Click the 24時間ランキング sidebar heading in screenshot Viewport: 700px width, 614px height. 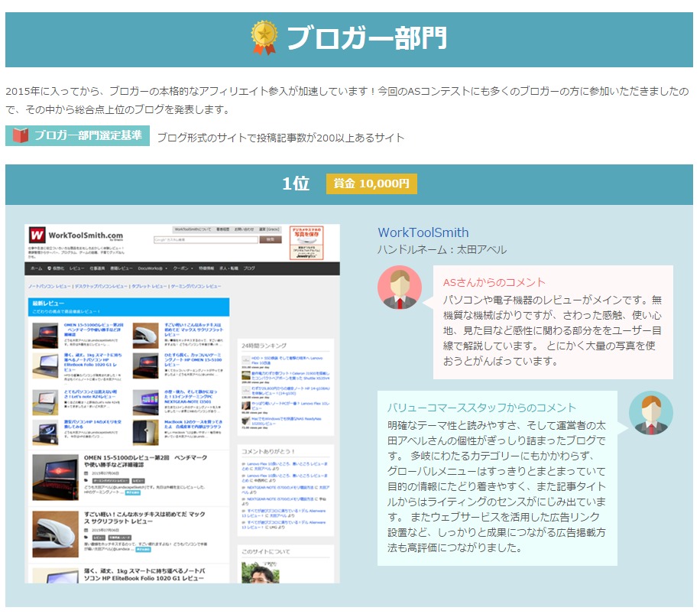264,346
